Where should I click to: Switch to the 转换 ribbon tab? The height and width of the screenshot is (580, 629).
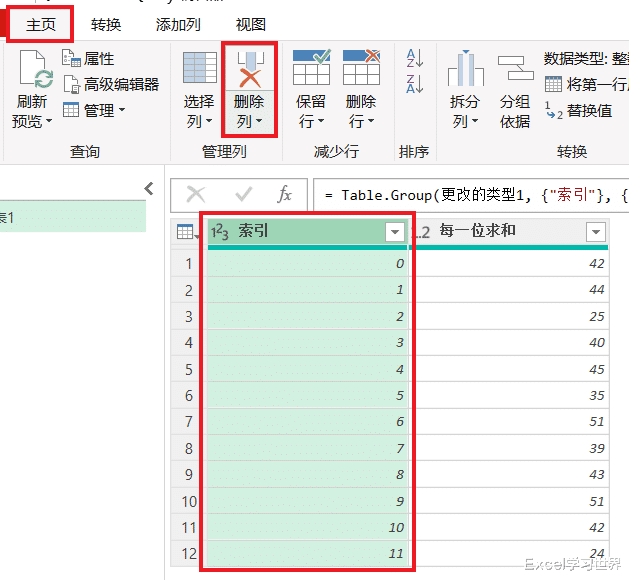click(106, 25)
